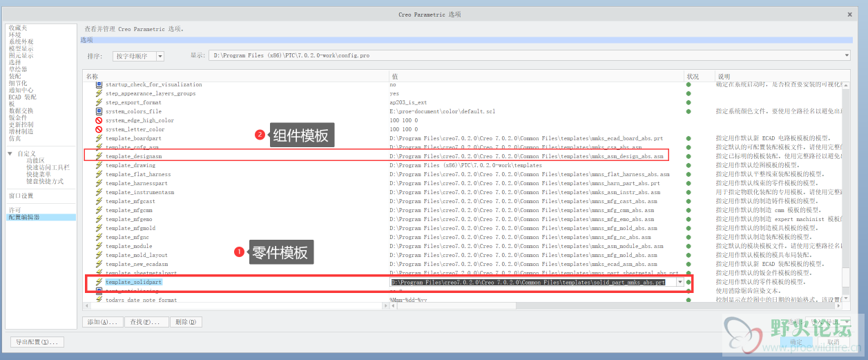The width and height of the screenshot is (868, 360).
Task: Select 钣金件 in the left list
Action: [x=18, y=117]
